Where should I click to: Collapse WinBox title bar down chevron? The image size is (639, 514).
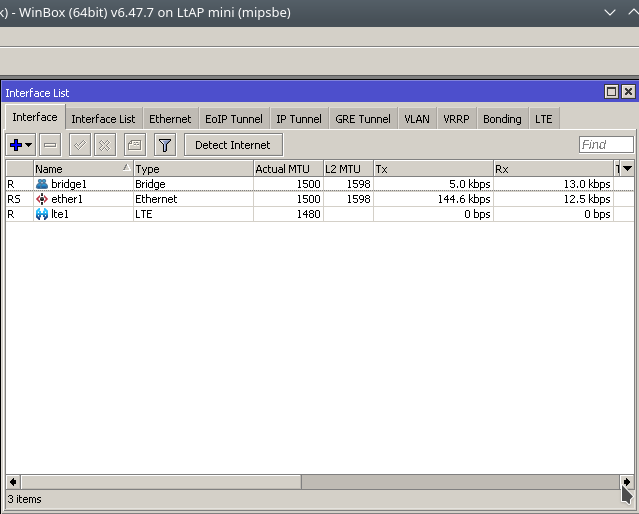(x=610, y=12)
